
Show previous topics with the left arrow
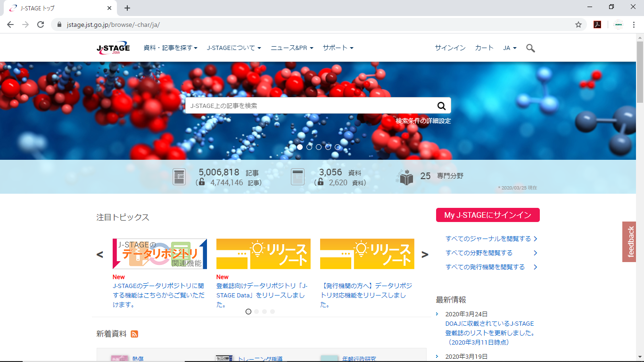pyautogui.click(x=99, y=255)
